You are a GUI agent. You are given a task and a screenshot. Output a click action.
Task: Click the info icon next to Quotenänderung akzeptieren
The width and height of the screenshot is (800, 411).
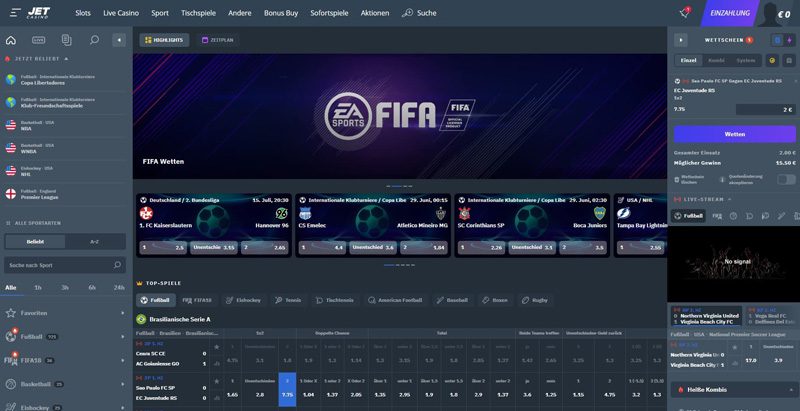[722, 179]
